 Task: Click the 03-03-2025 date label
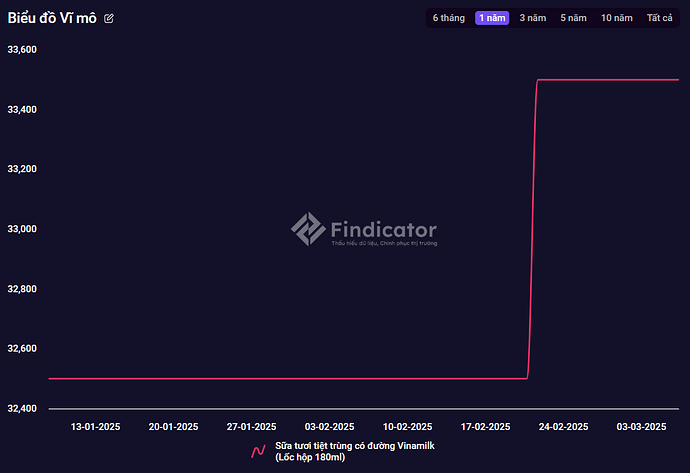pyautogui.click(x=641, y=427)
